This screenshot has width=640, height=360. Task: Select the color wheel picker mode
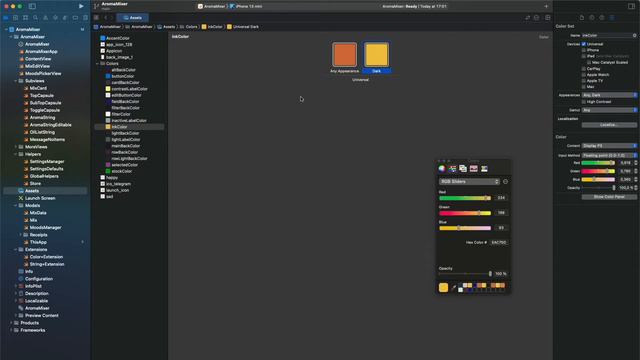coord(442,169)
